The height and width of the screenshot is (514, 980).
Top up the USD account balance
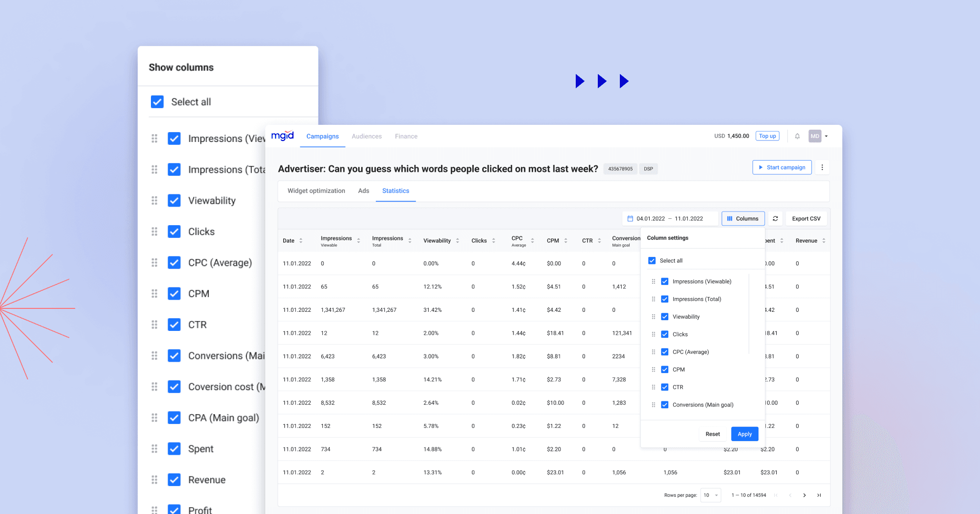coord(767,136)
